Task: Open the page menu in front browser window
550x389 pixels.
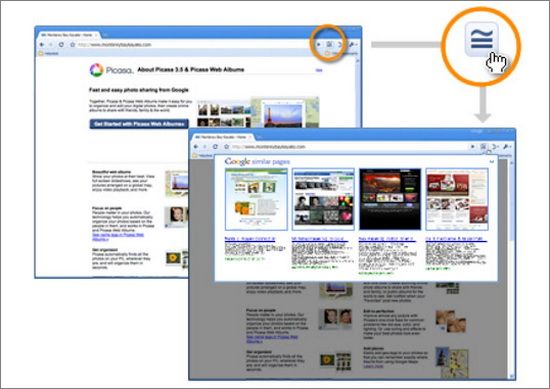Action: tap(495, 147)
